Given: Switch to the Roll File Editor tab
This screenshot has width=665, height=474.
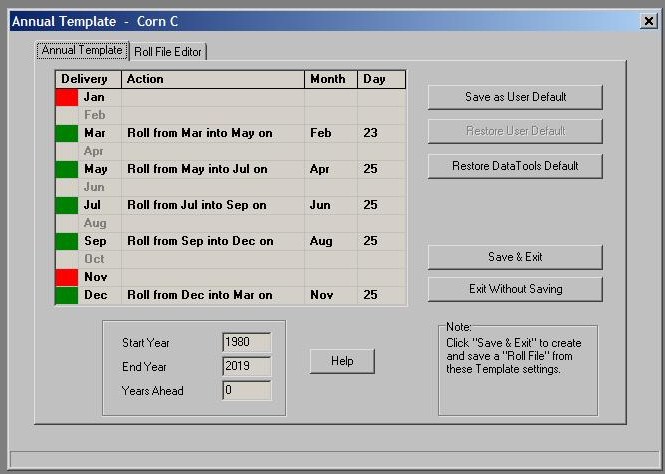Looking at the screenshot, I should point(168,52).
